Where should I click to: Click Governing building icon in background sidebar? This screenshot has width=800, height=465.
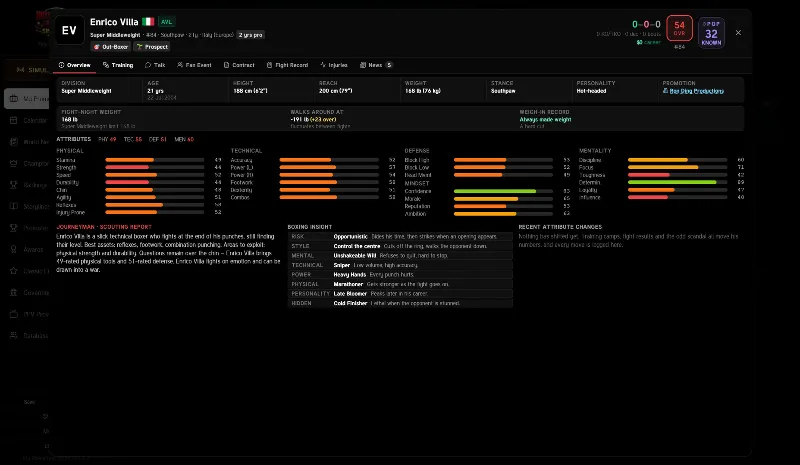[14, 292]
